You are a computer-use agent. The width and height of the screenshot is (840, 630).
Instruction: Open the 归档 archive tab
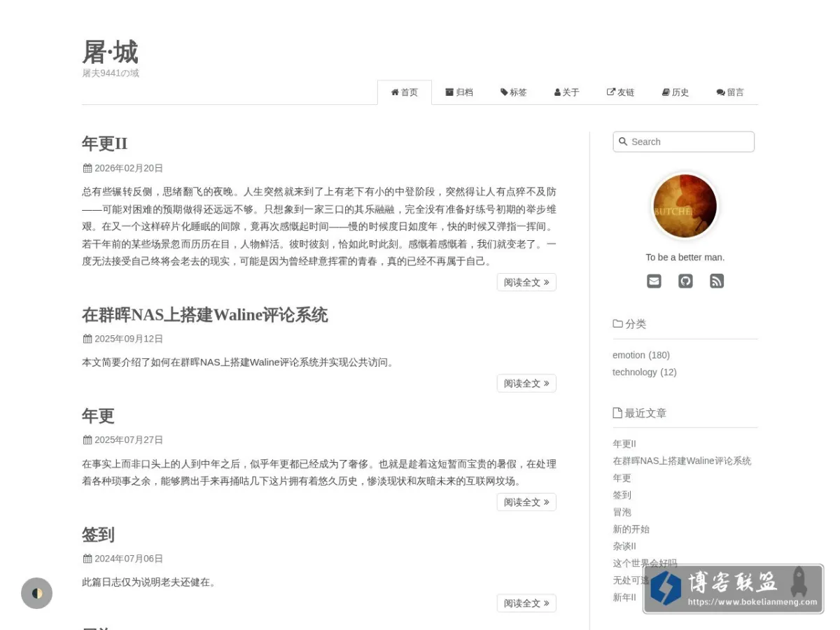459,92
